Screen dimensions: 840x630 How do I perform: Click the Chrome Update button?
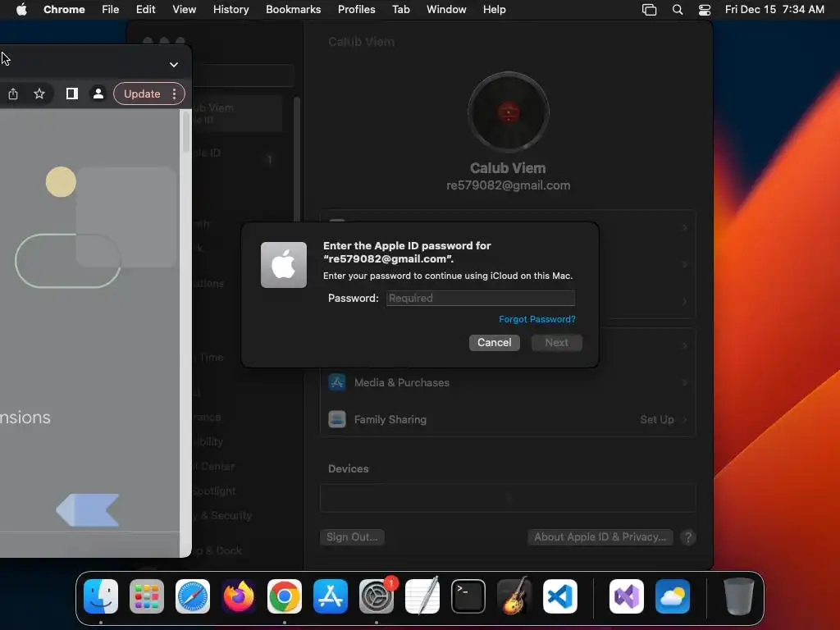coord(142,94)
